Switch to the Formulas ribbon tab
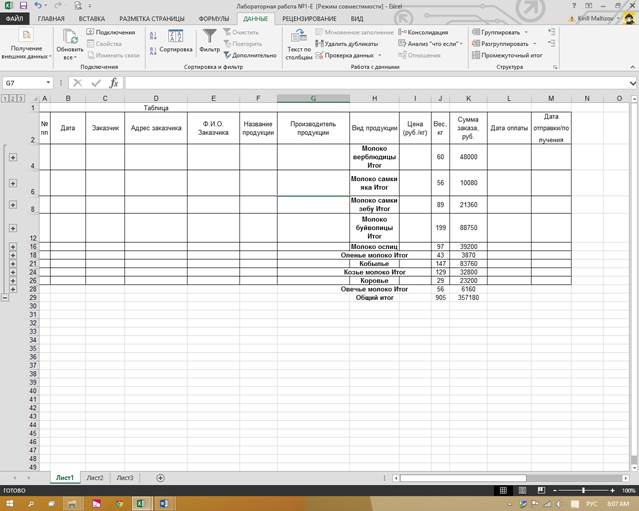Viewport: 639px width, 511px height. pyautogui.click(x=214, y=19)
